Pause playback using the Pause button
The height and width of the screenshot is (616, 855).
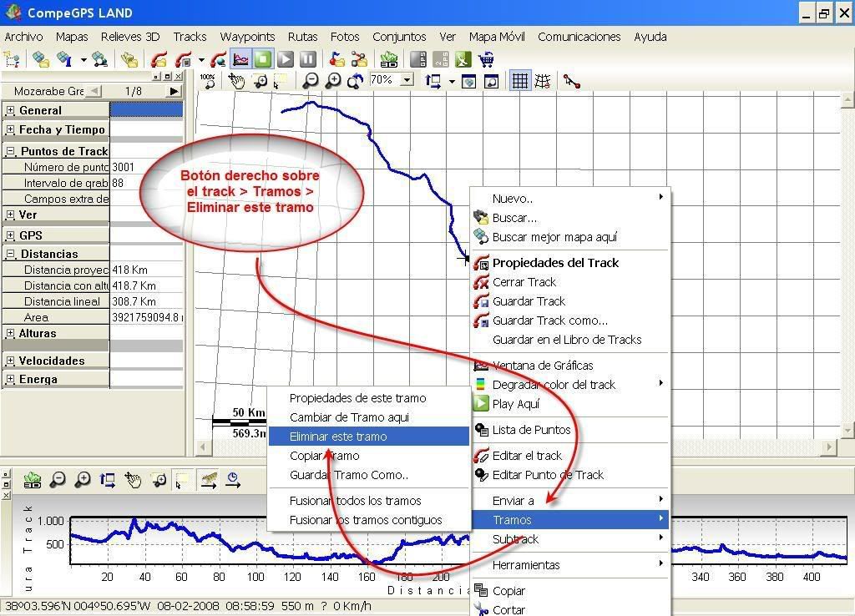coord(307,59)
